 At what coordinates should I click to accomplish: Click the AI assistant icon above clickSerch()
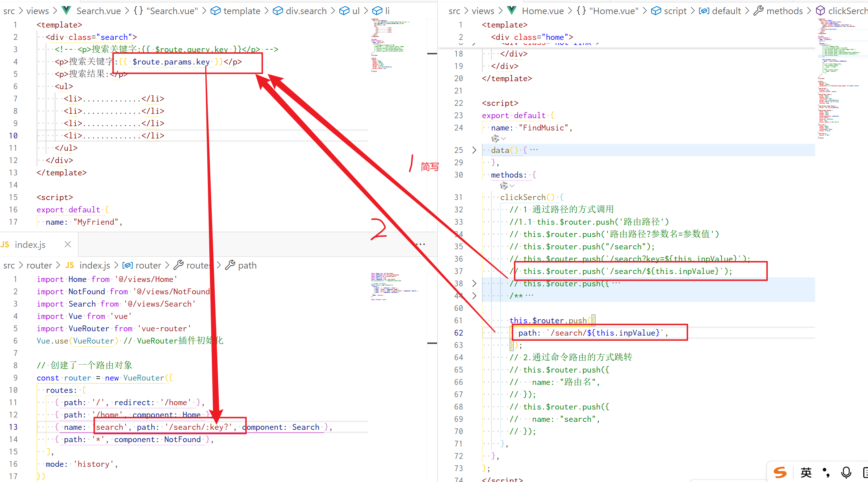click(x=503, y=186)
